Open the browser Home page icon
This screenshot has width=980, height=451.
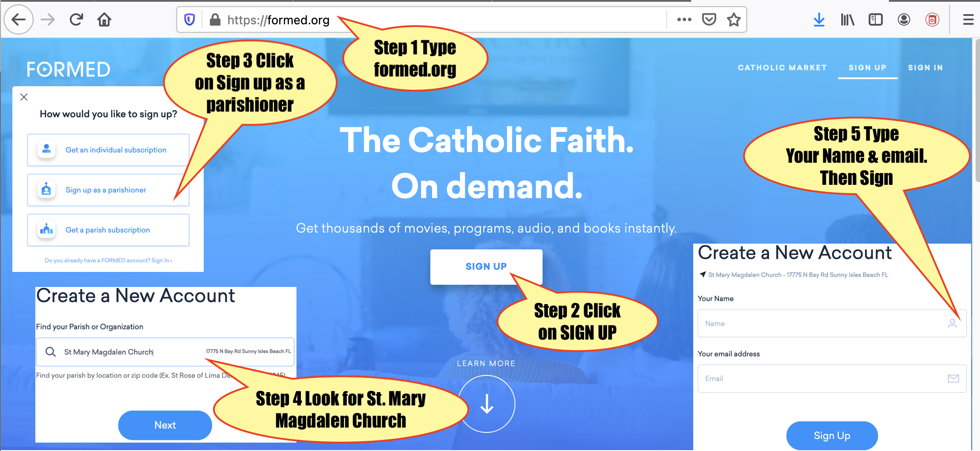click(x=104, y=19)
